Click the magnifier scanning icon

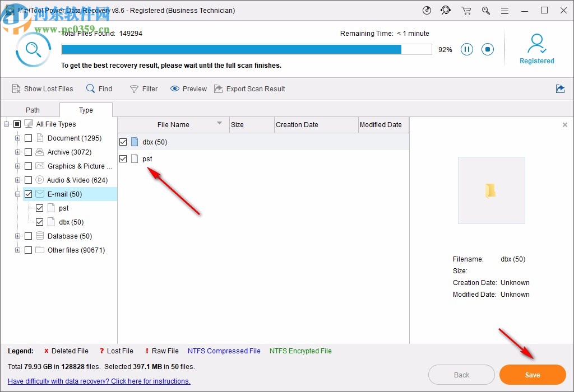point(33,49)
